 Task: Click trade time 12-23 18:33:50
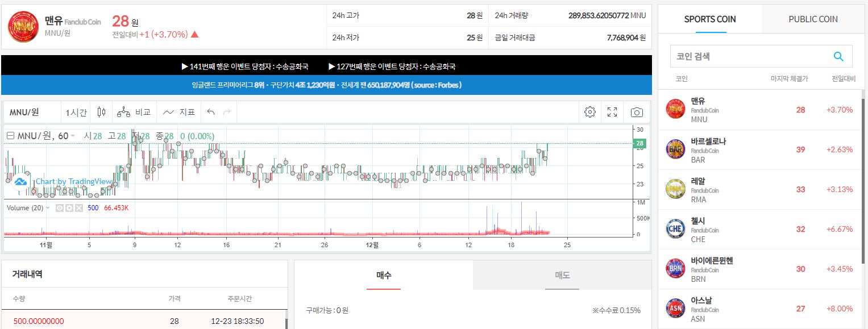coord(237,321)
